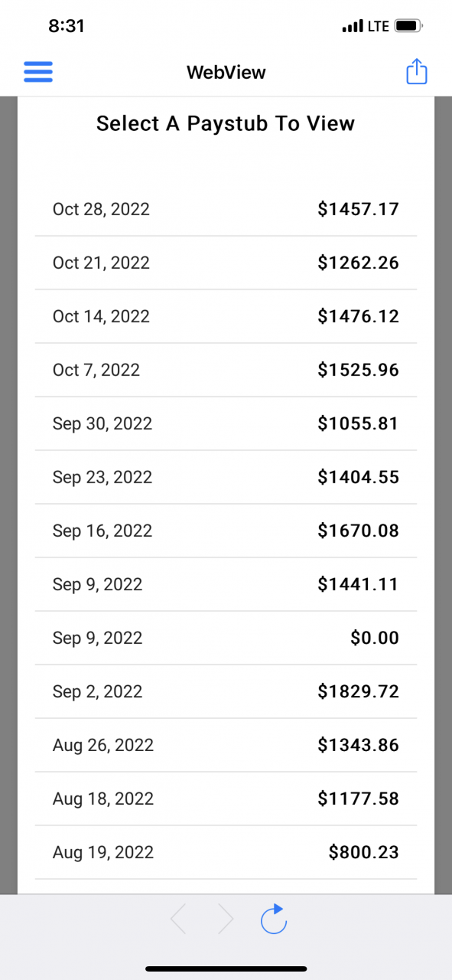Tap the cellular signal bars
The width and height of the screenshot is (452, 980).
[353, 27]
